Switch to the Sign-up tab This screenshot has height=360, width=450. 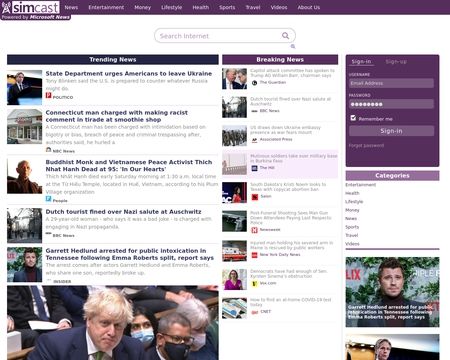(x=396, y=62)
